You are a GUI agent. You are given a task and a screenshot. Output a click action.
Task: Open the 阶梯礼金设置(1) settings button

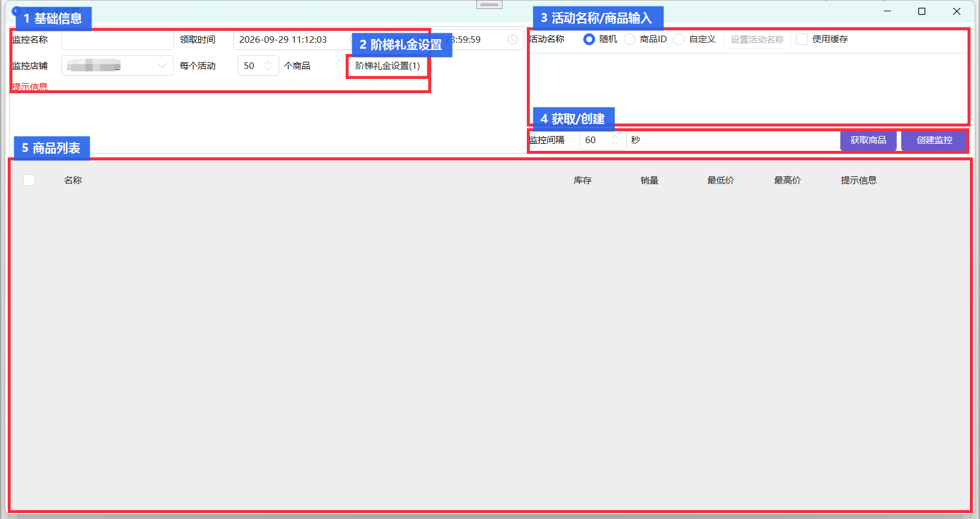(387, 66)
